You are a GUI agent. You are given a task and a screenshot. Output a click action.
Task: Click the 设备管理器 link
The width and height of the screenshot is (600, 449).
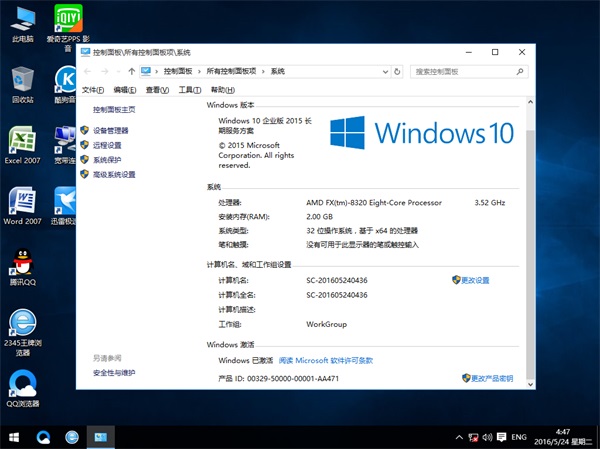[x=110, y=130]
